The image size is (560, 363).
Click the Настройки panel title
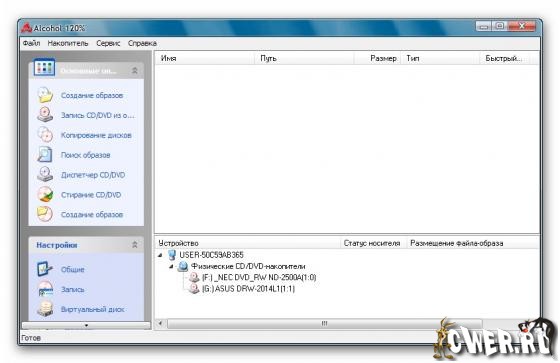pyautogui.click(x=57, y=245)
